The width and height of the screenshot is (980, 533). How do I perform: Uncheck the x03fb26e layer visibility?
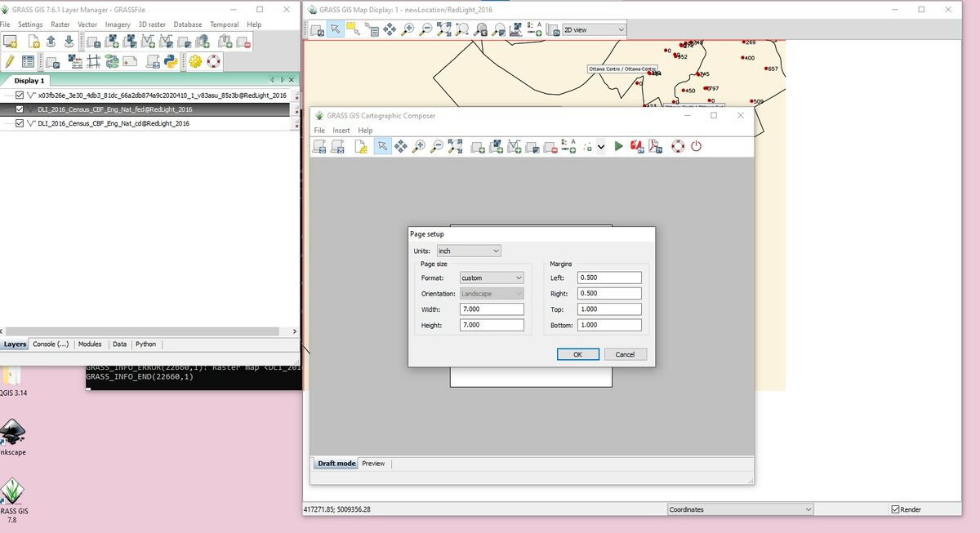point(18,95)
